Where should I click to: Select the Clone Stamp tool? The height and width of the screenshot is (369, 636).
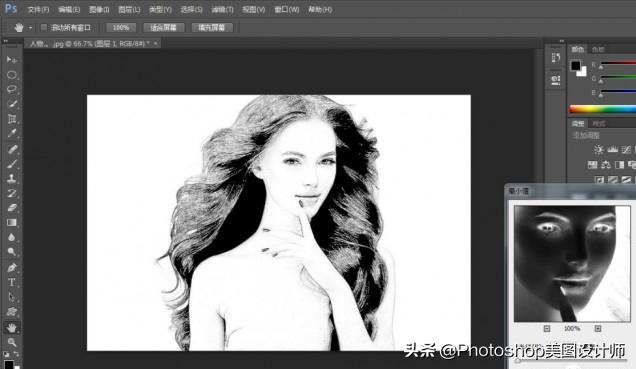click(11, 178)
